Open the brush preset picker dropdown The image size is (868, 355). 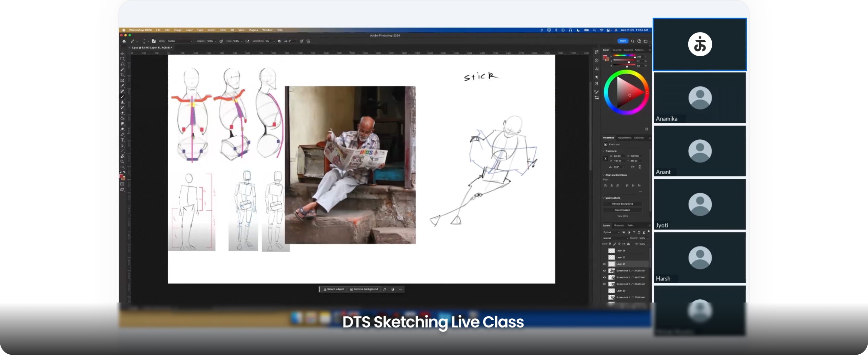point(149,41)
